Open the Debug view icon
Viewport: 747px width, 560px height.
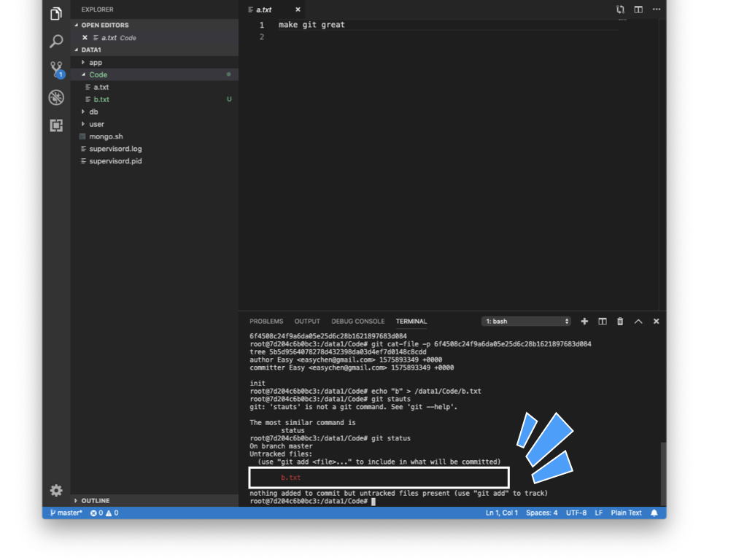click(56, 98)
